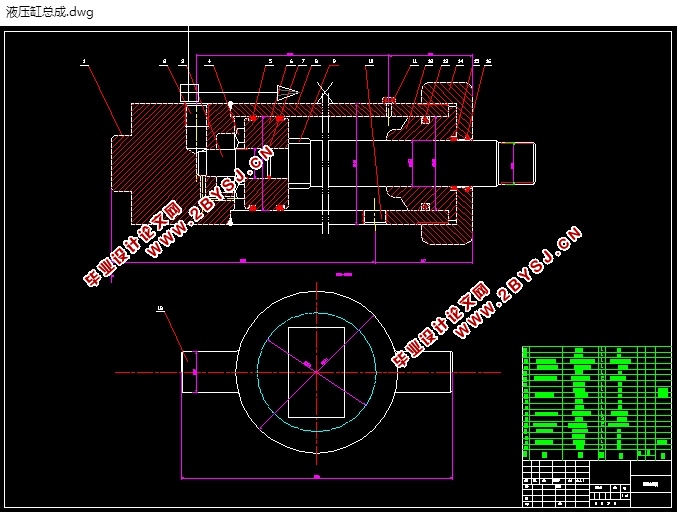Select the horizontal red centerline of the bottom view
Viewport: 677px width, 512px height.
[140, 372]
